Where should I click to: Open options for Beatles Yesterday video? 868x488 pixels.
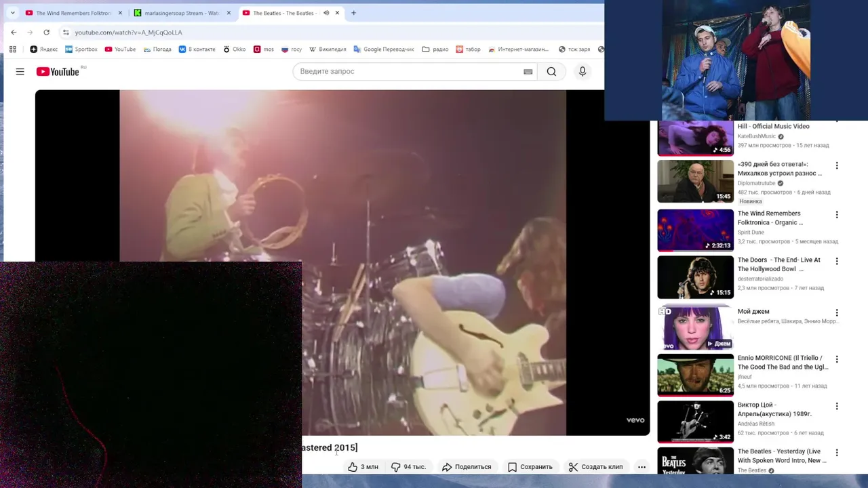tap(837, 453)
